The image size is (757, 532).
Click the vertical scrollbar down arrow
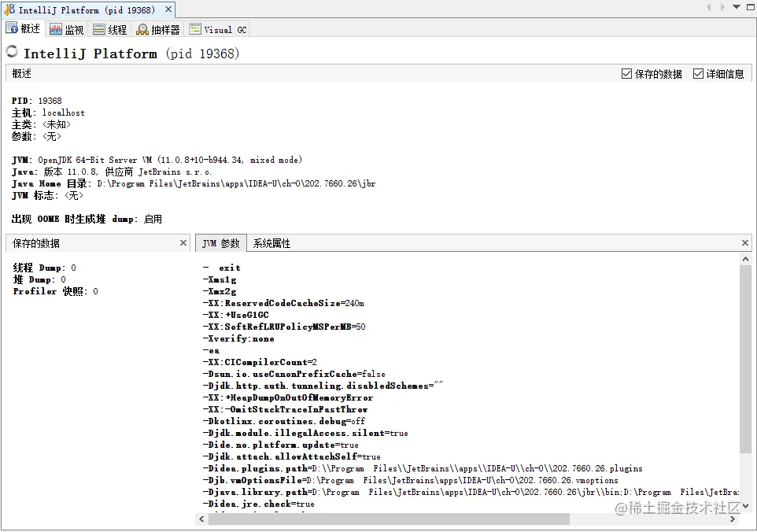pyautogui.click(x=745, y=506)
